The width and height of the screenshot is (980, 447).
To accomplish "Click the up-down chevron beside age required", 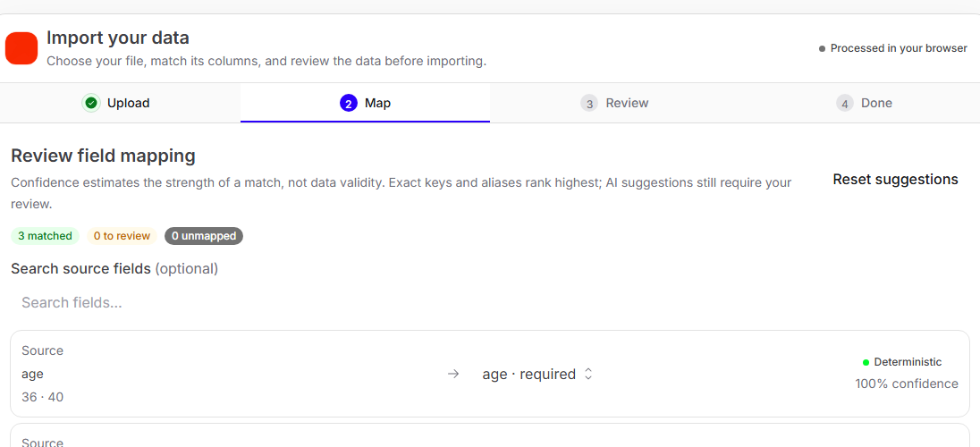I will pos(587,374).
